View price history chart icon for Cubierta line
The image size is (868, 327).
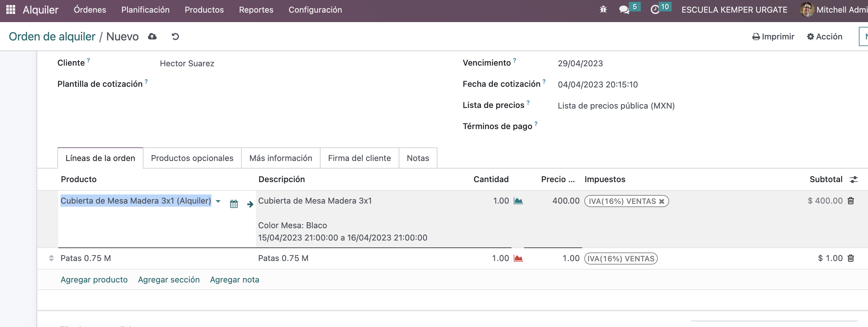518,200
